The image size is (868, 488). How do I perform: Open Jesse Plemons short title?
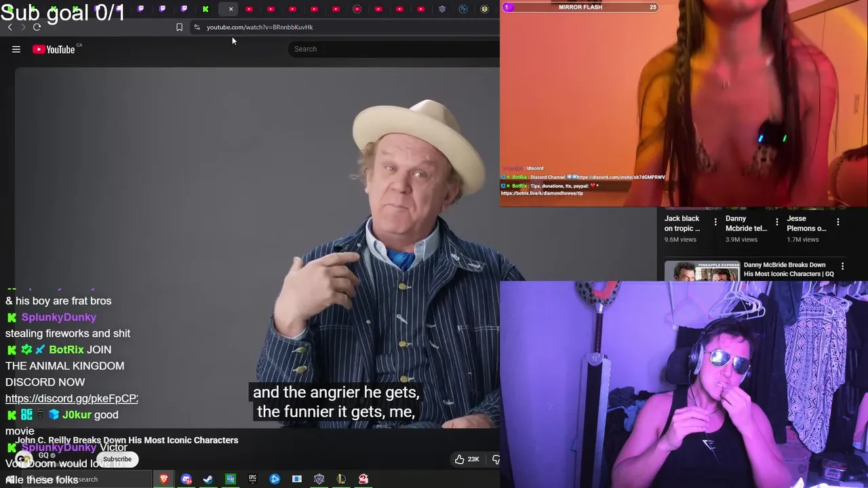[806, 223]
